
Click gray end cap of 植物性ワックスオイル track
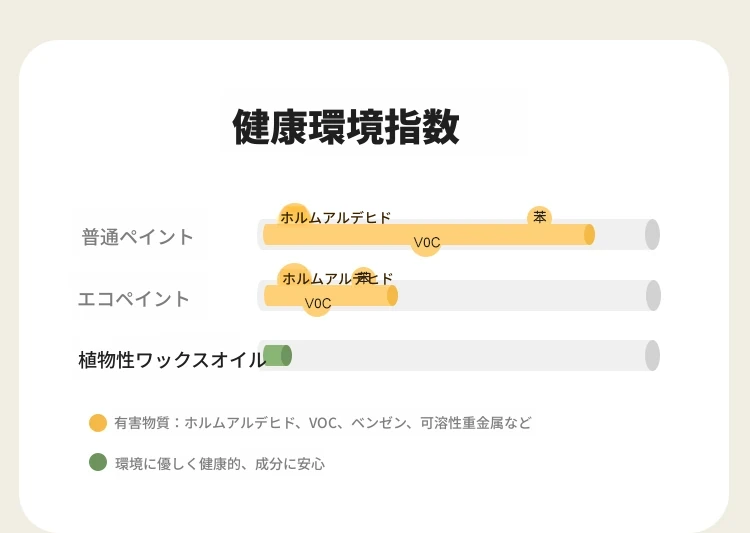coord(652,355)
